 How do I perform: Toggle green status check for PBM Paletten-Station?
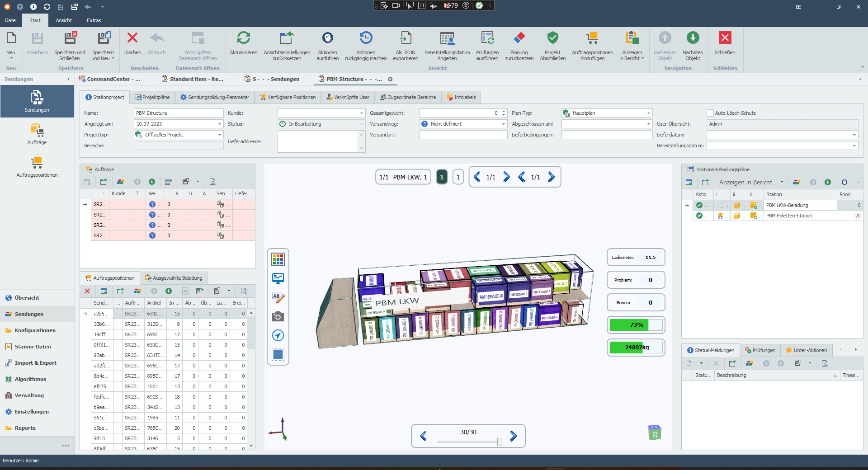699,216
